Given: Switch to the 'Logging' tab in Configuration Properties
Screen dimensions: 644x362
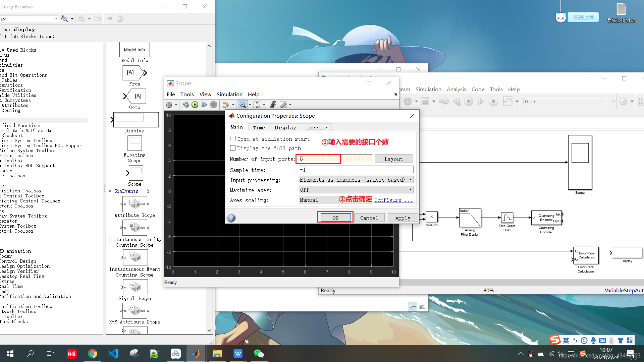Looking at the screenshot, I should (316, 127).
